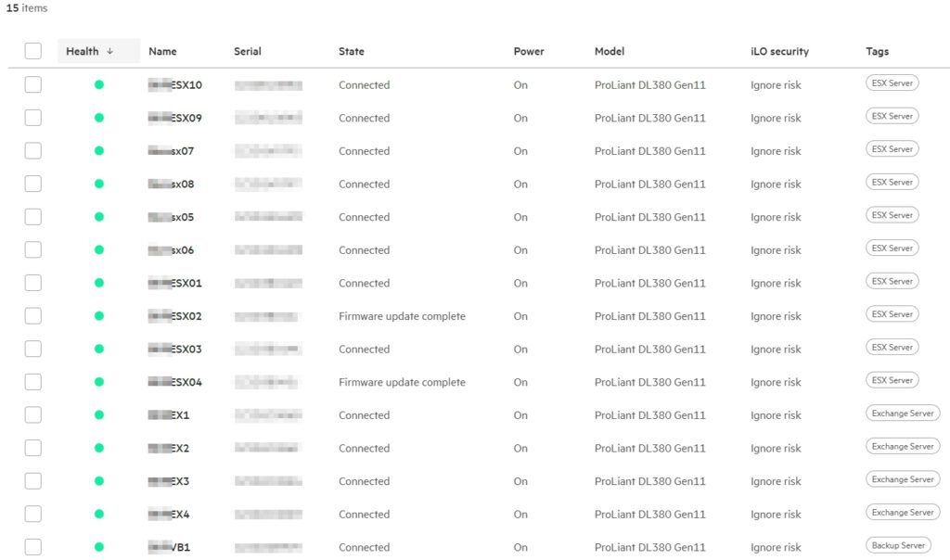Image resolution: width=950 pixels, height=560 pixels.
Task: Click the Exchange Server tag for EX4
Action: click(902, 513)
